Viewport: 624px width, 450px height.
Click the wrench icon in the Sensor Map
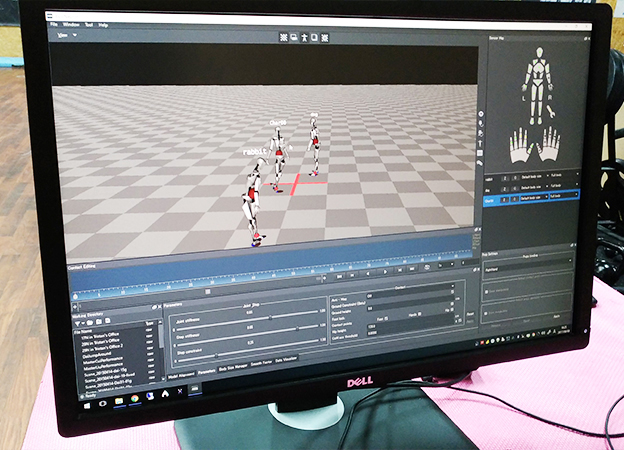pos(550,111)
